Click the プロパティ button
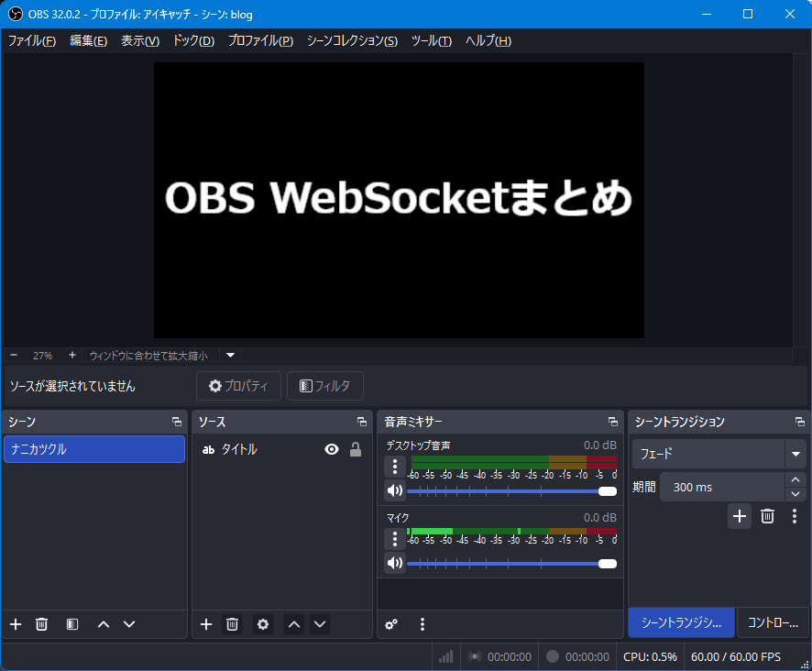This screenshot has height=671, width=812. click(238, 386)
